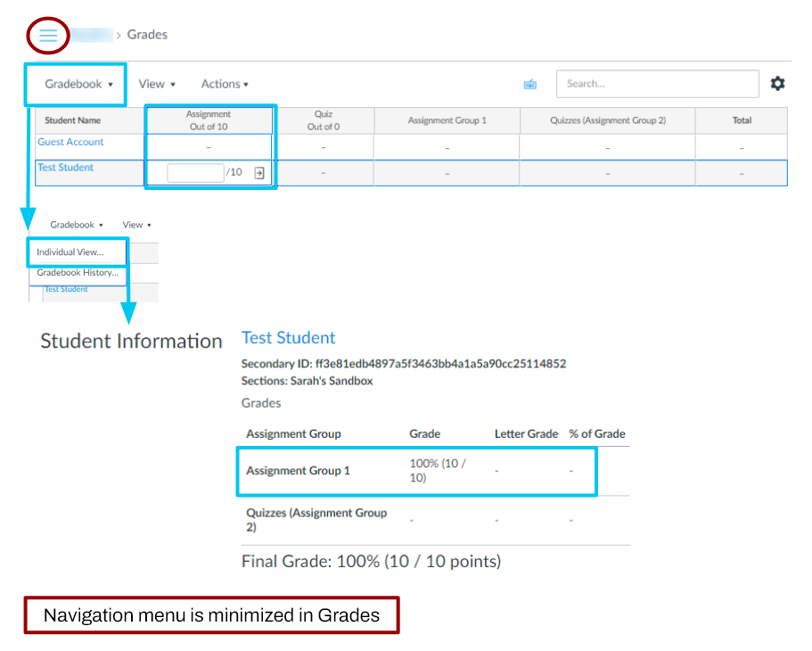Click the keyboard shortcuts icon beside search
812x651 pixels.
[530, 84]
